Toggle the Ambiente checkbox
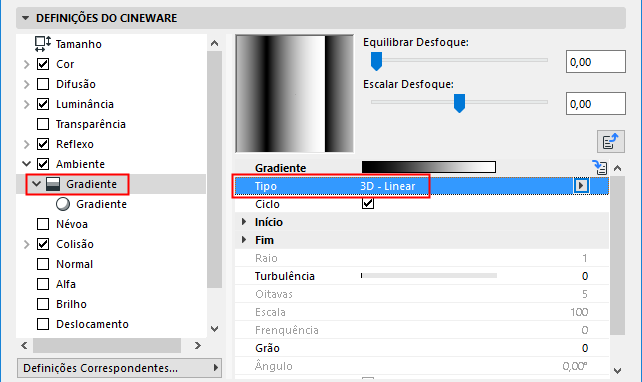Screen dimensions: 642x382 pyautogui.click(x=43, y=164)
